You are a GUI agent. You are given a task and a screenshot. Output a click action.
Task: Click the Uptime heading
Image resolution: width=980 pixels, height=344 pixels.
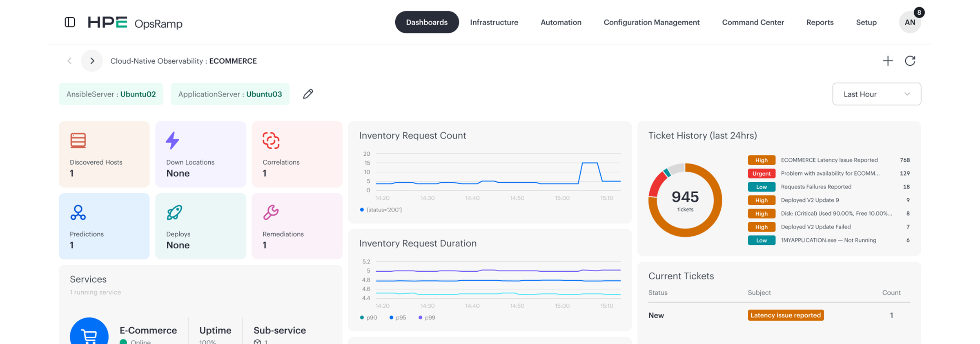[x=215, y=330]
